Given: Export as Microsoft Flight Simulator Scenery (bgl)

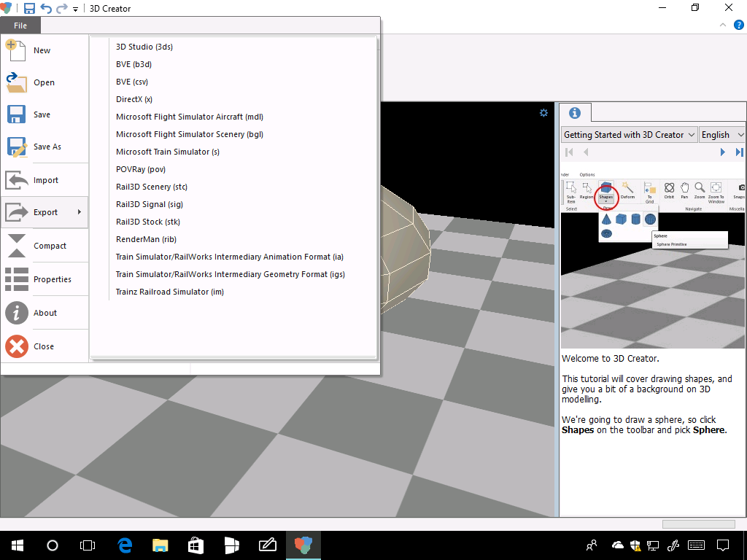Looking at the screenshot, I should 190,134.
